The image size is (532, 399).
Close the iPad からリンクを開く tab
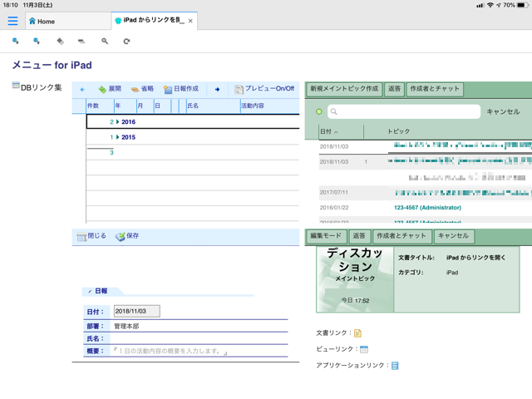click(190, 21)
